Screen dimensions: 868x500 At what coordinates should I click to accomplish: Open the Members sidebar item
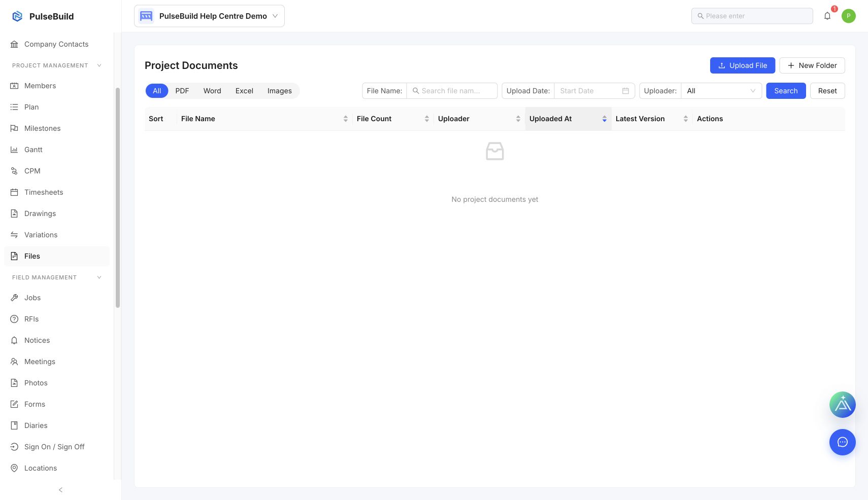(x=57, y=86)
